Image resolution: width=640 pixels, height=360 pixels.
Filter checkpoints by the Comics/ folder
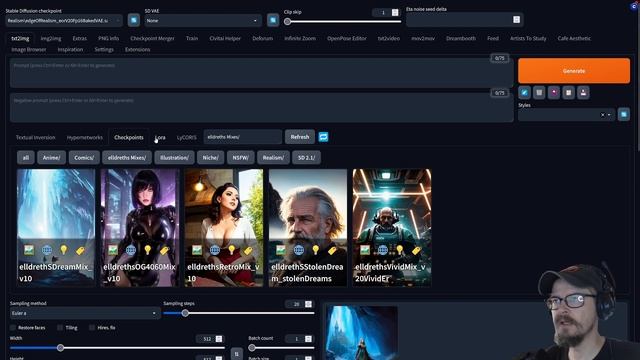click(84, 158)
